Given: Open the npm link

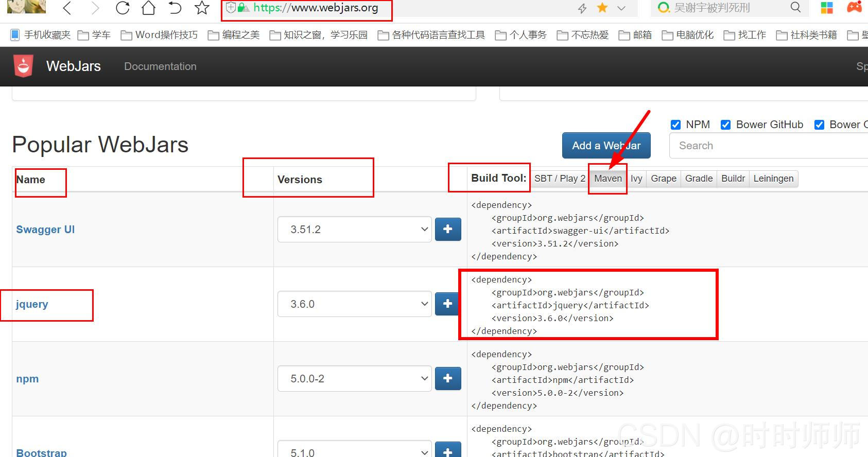Looking at the screenshot, I should tap(27, 379).
